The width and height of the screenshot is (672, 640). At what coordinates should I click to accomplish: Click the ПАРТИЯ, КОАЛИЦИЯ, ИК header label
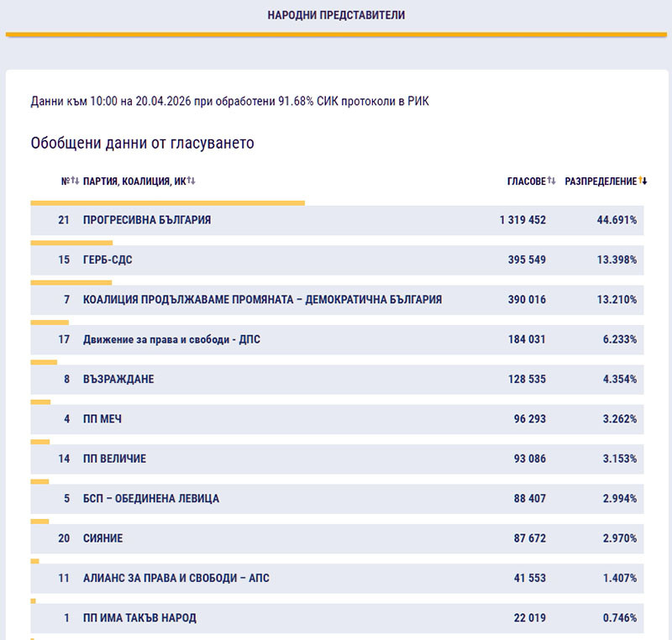134,181
